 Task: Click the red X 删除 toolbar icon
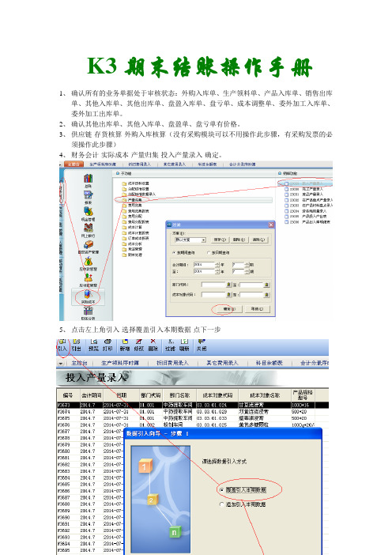[153, 345]
